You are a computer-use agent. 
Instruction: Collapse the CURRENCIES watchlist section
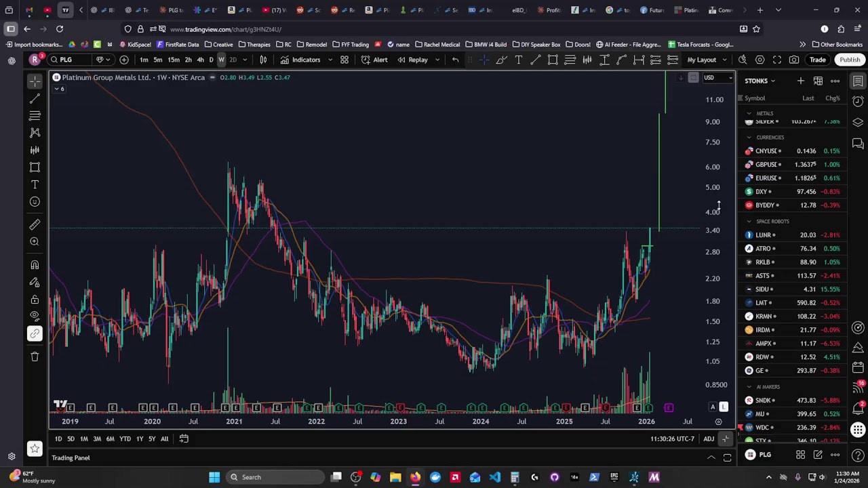point(749,138)
